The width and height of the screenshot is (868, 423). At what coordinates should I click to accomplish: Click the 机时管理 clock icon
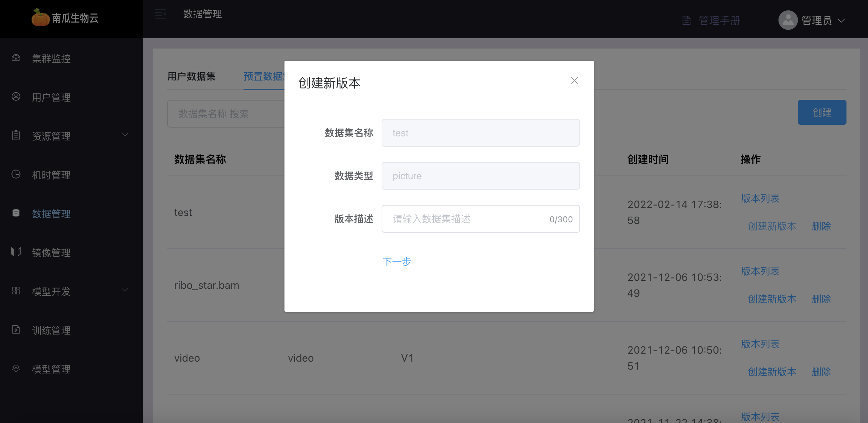click(16, 174)
